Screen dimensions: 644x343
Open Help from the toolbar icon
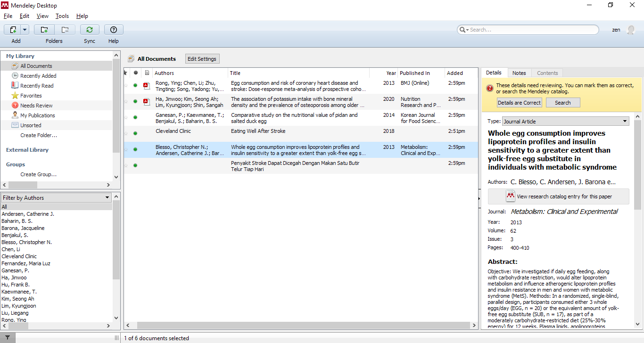pos(114,30)
